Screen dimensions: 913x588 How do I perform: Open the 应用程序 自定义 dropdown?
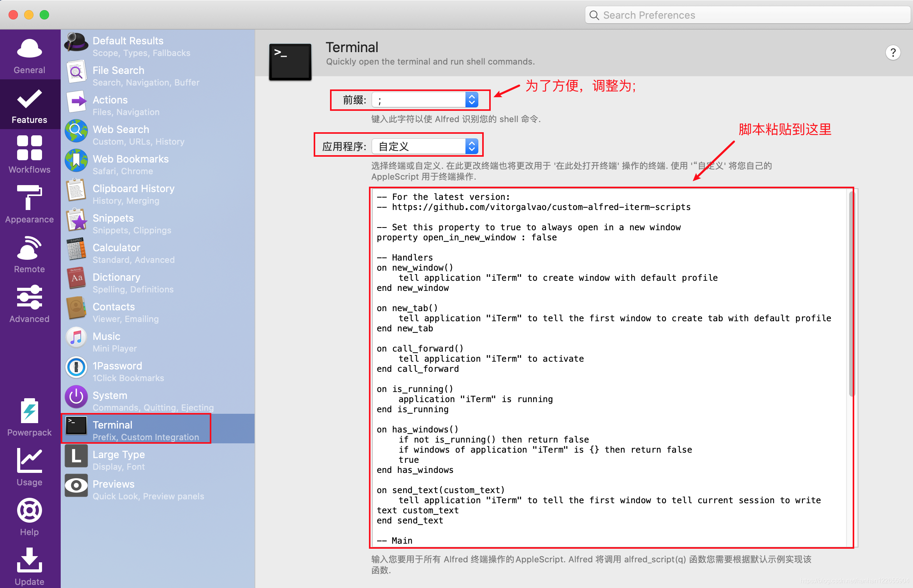point(472,146)
